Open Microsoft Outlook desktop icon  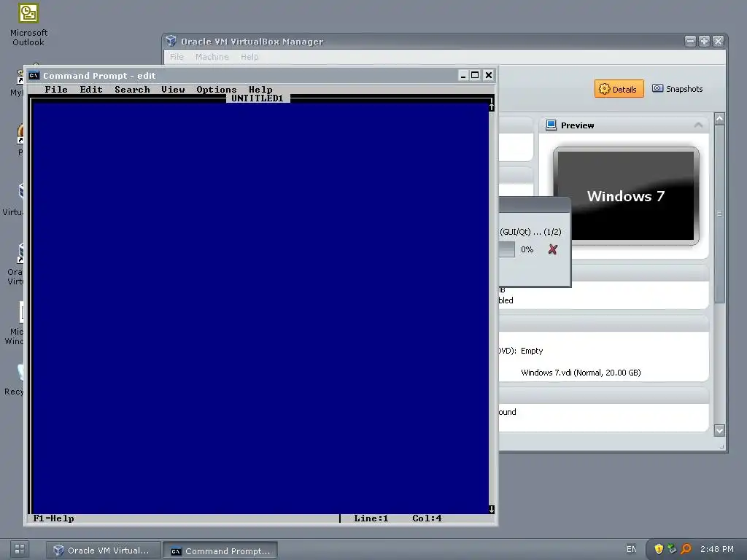click(28, 25)
